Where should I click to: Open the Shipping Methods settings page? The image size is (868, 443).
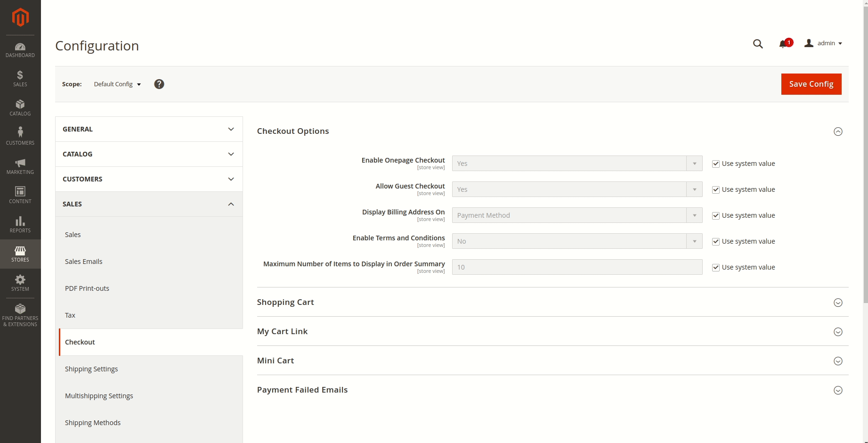click(93, 422)
